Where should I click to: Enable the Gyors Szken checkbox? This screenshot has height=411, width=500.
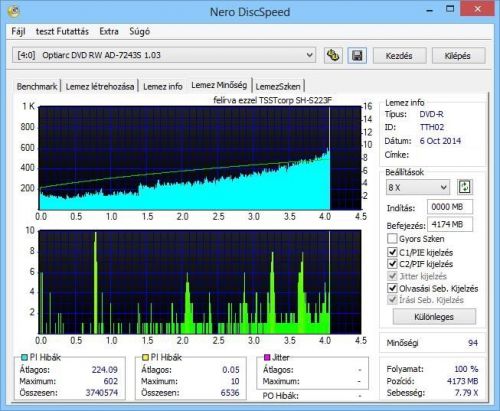(x=392, y=239)
